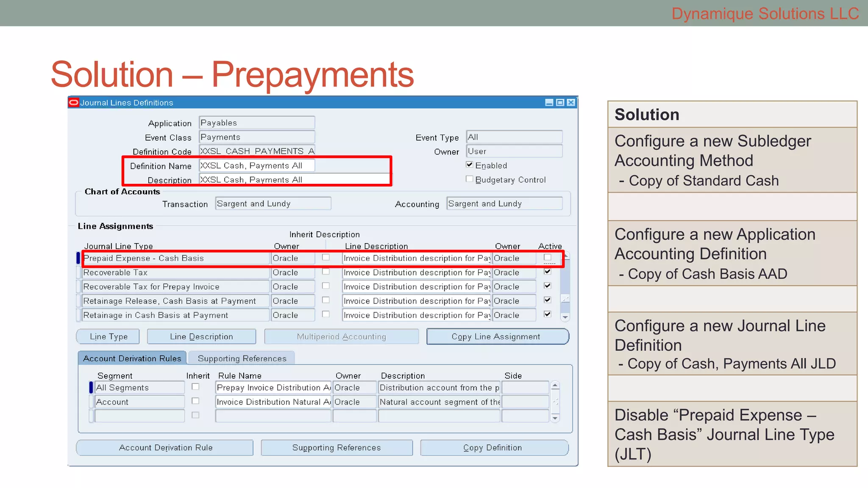The width and height of the screenshot is (868, 488).
Task: Open the Line Description button
Action: tap(201, 337)
